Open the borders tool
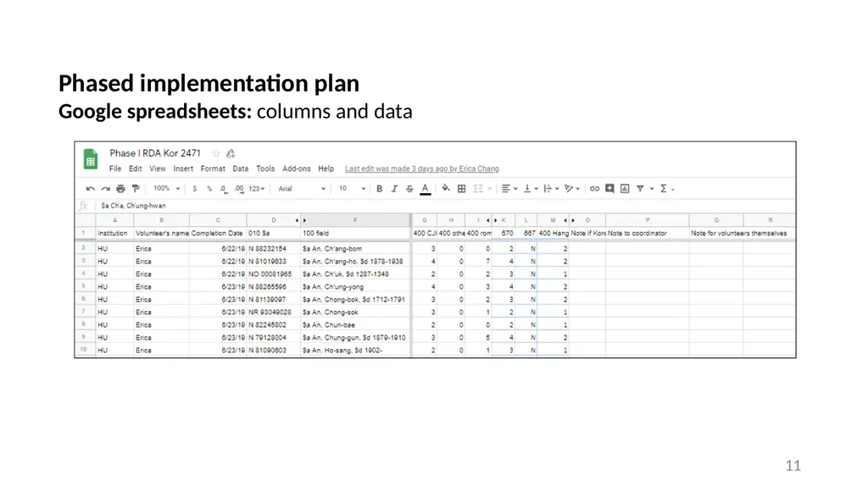The width and height of the screenshot is (868, 487). click(x=462, y=189)
